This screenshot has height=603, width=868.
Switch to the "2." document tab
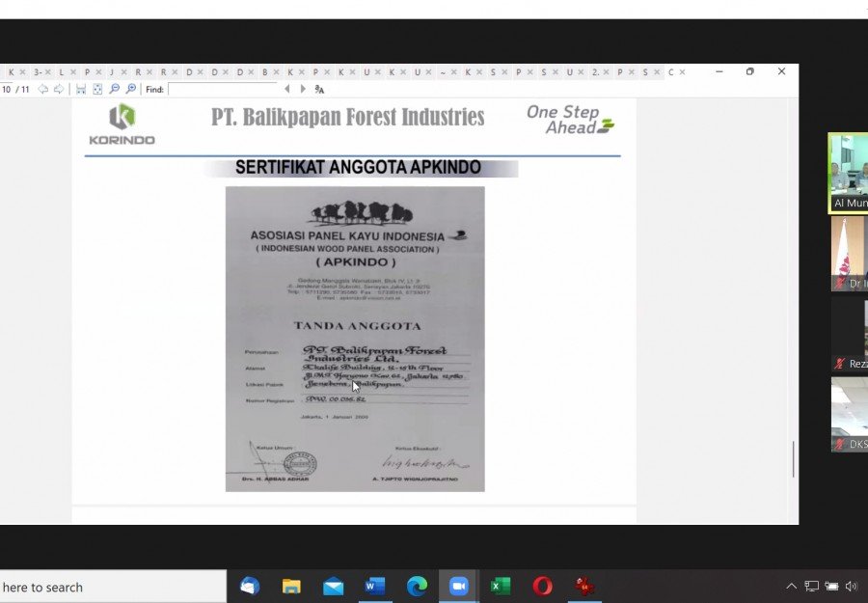coord(595,72)
